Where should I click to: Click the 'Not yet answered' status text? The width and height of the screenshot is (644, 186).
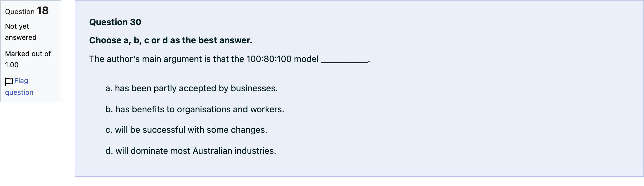pyautogui.click(x=21, y=32)
